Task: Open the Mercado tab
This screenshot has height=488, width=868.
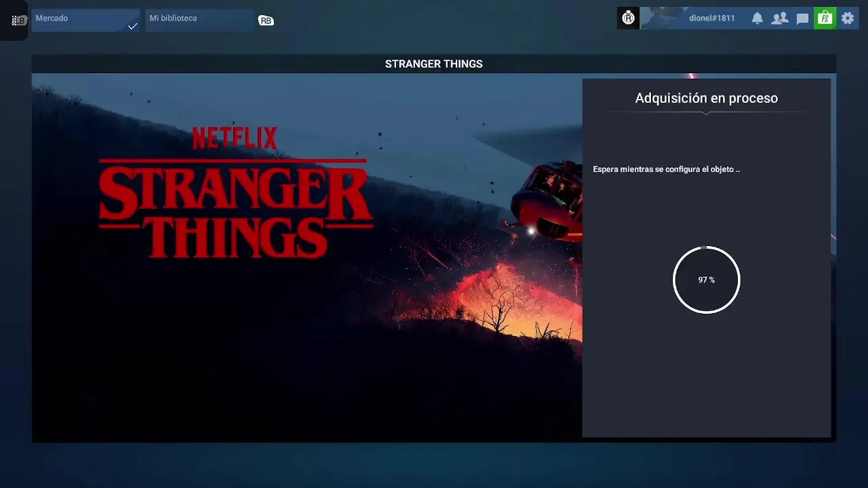Action: click(85, 20)
